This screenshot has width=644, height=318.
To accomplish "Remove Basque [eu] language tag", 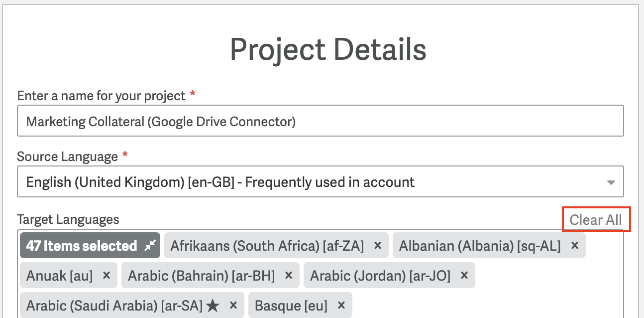I will [x=341, y=306].
